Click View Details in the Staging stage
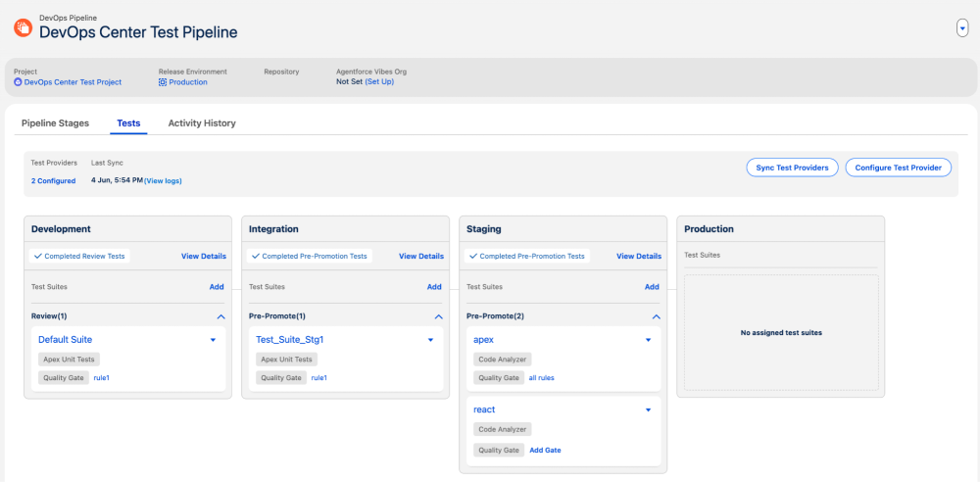 tap(639, 257)
